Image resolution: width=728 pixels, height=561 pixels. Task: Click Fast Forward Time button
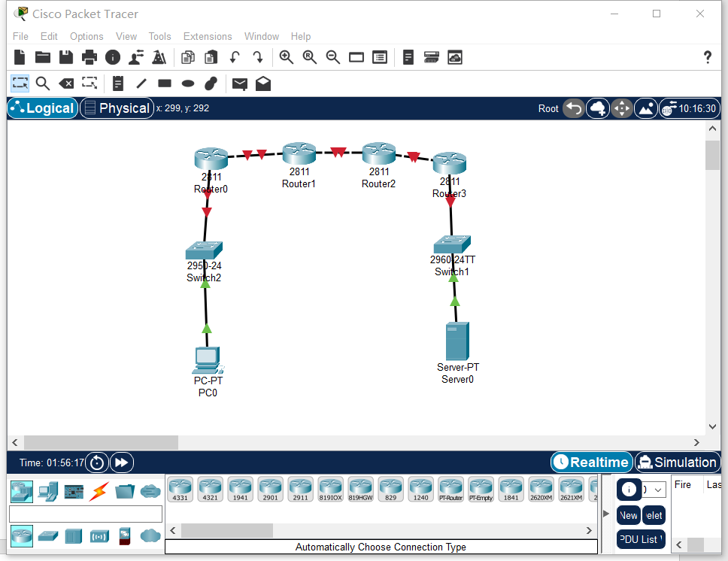pos(122,462)
